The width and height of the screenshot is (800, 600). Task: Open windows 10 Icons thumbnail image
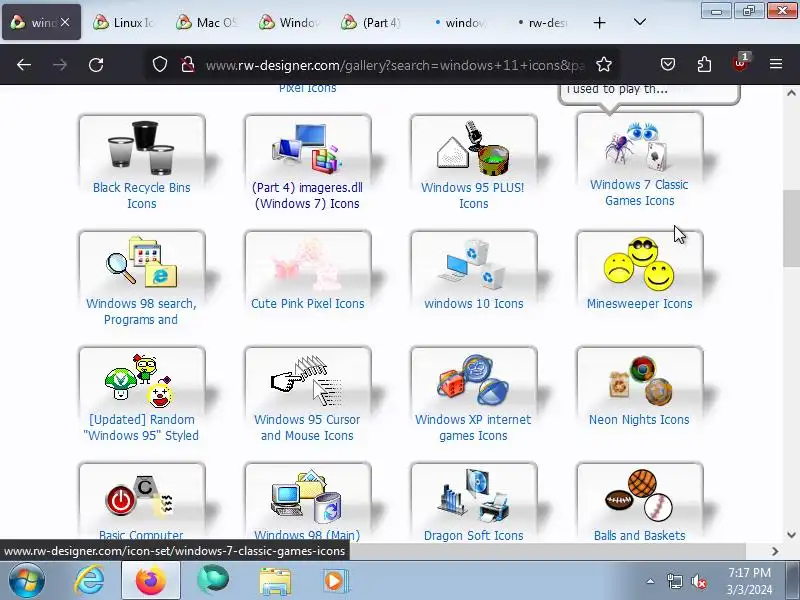[473, 263]
